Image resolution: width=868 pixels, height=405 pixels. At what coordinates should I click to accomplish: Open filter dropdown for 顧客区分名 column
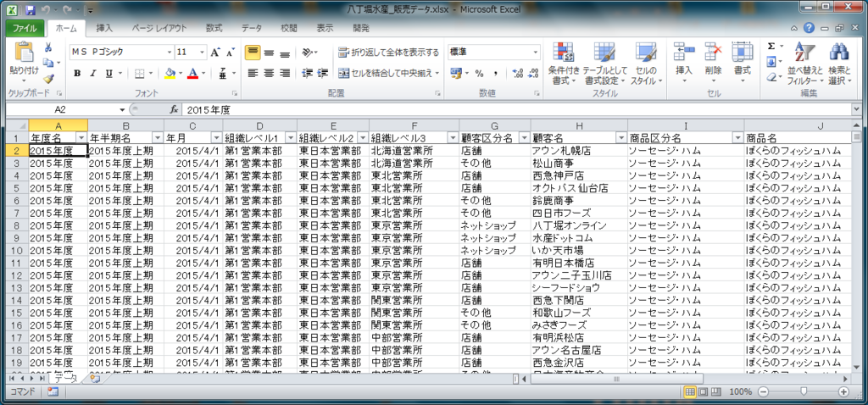tap(524, 137)
